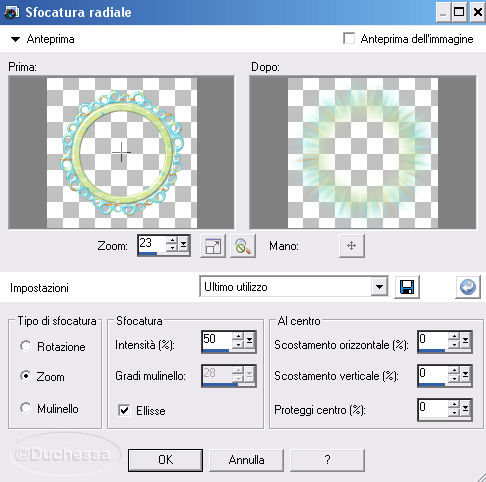
Task: Select the Mano pan tool icon
Action: pos(352,246)
